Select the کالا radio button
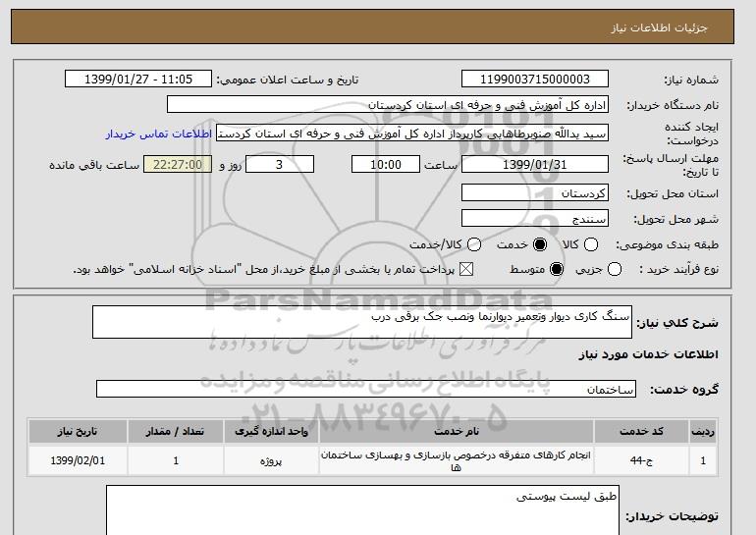756x535 pixels. (x=591, y=244)
